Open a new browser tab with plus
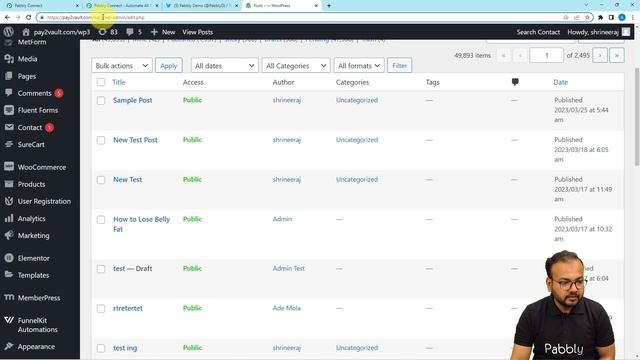 [x=329, y=6]
